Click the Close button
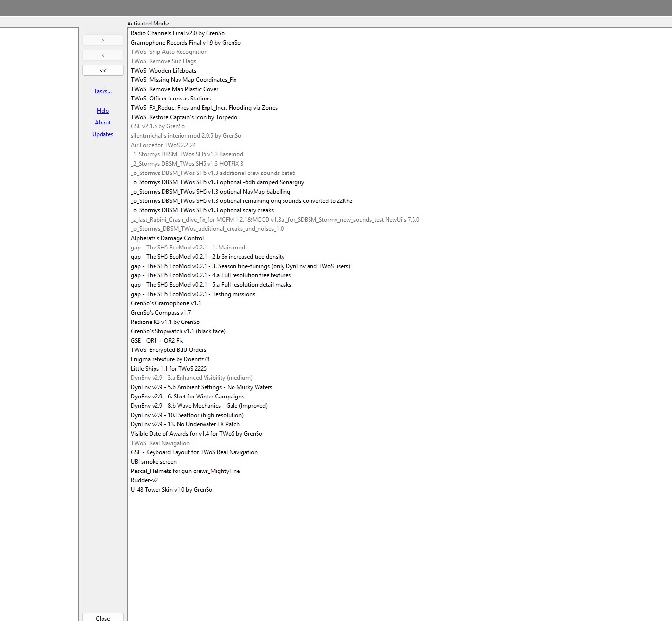The image size is (672, 621). point(103,617)
